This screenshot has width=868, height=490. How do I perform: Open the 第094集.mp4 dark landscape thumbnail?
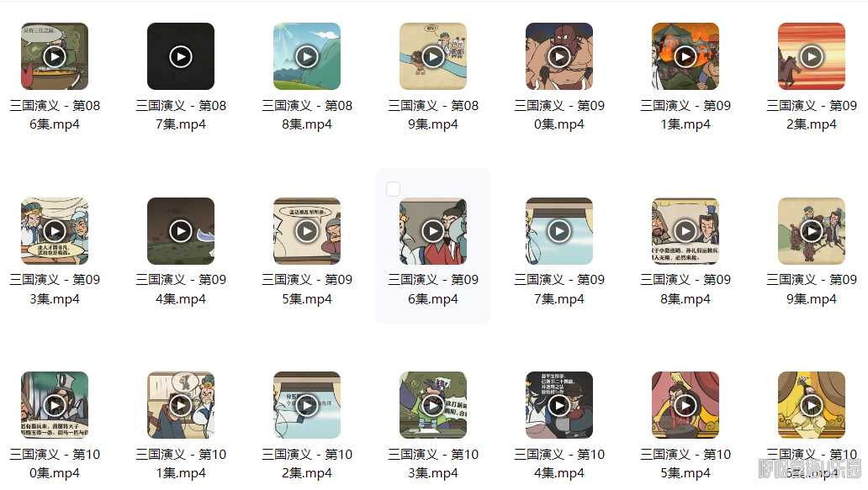(x=181, y=231)
